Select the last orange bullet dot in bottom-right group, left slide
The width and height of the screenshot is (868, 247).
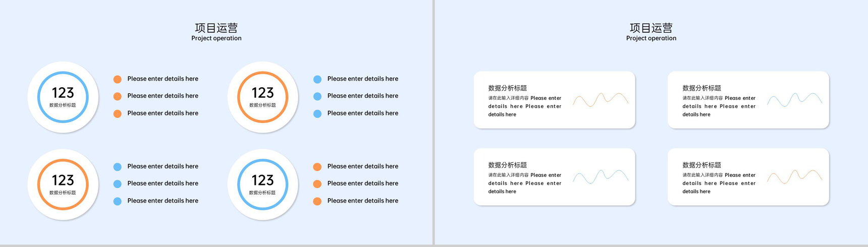[x=317, y=201]
